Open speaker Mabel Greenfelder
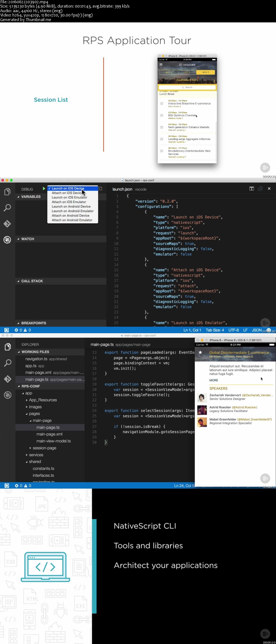 pyautogui.click(x=235, y=421)
